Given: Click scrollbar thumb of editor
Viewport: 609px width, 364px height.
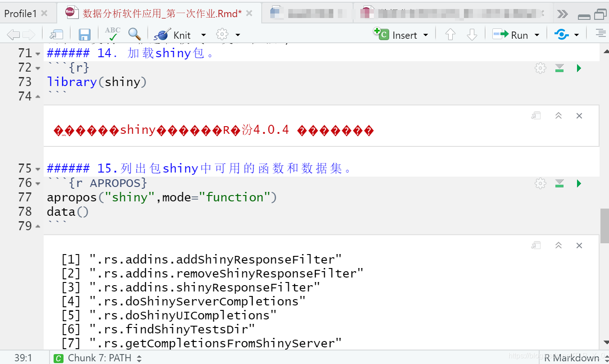Looking at the screenshot, I should 604,226.
